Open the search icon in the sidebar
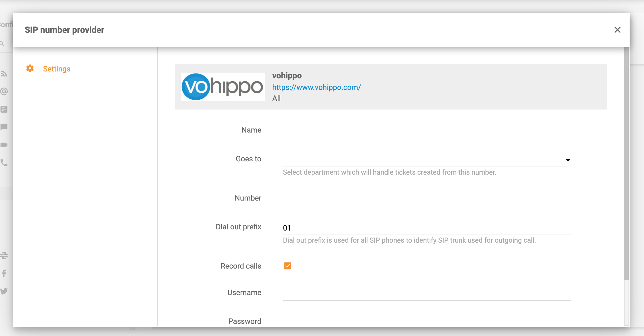Screen dimensions: 644x336 [3, 44]
